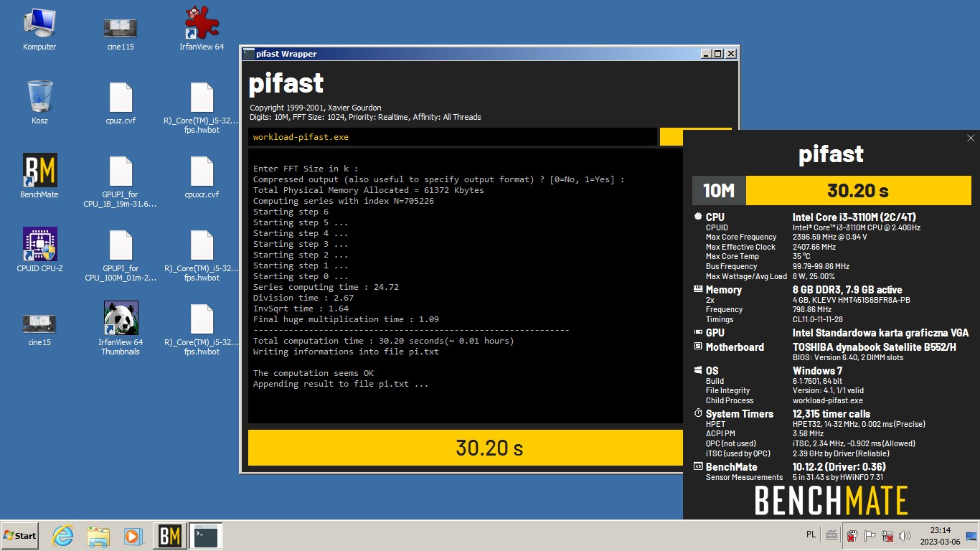The image size is (980, 551).
Task: Click the Intel Standardowa karta graficzna VGA text
Action: (x=880, y=333)
